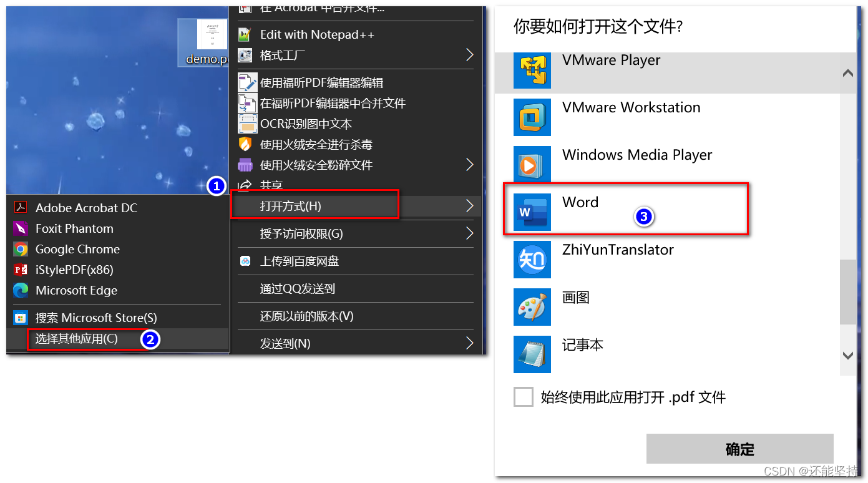Select the 'VMware Workstation' label
The height and width of the screenshot is (483, 868).
pyautogui.click(x=631, y=107)
